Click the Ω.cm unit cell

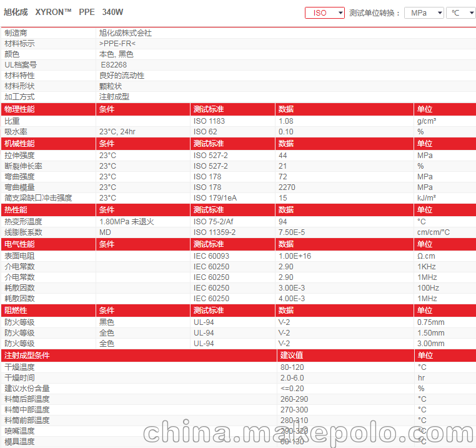coord(426,256)
